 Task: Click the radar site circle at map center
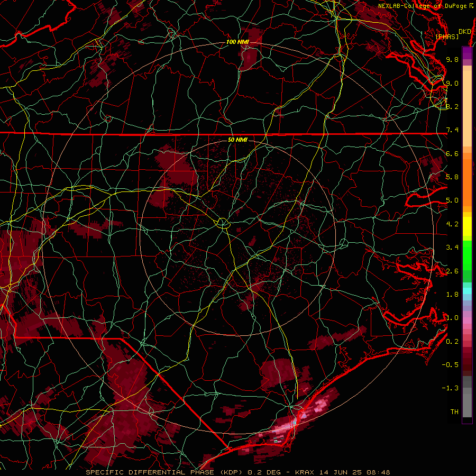(223, 223)
